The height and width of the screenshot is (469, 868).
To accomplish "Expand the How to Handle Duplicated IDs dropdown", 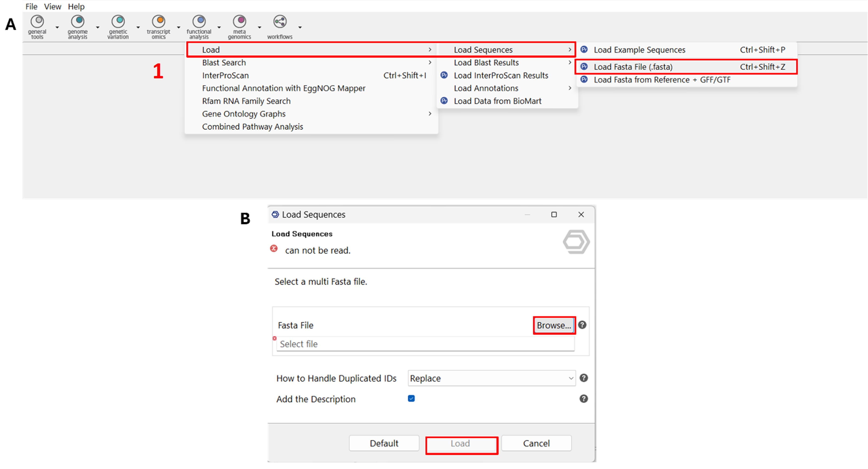I will coord(491,378).
